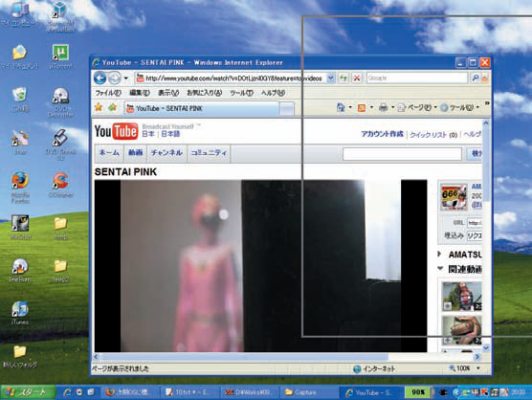The height and width of the screenshot is (400, 532).
Task: Open the ツール(T) menu in menu bar
Action: tap(241, 93)
